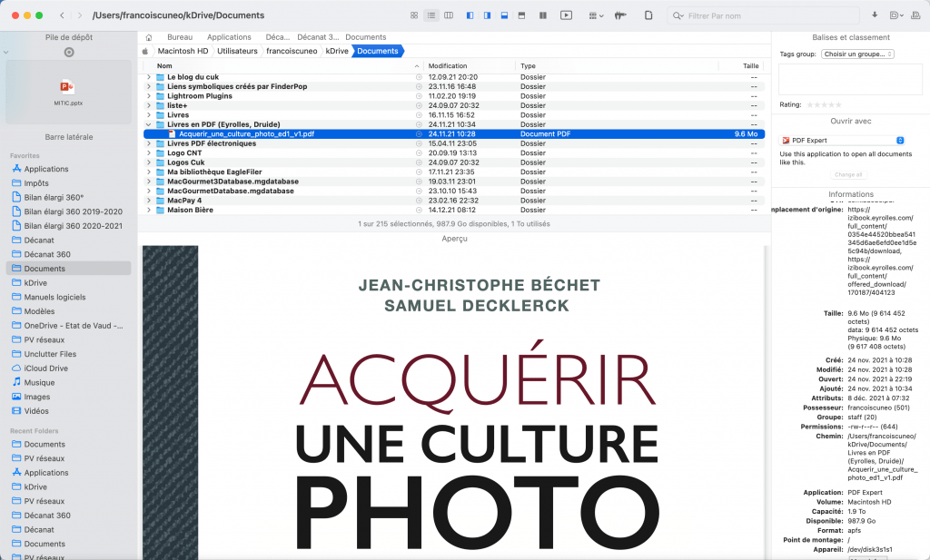Expand the MacPay 4 folder
Image resolution: width=930 pixels, height=560 pixels.
click(148, 201)
